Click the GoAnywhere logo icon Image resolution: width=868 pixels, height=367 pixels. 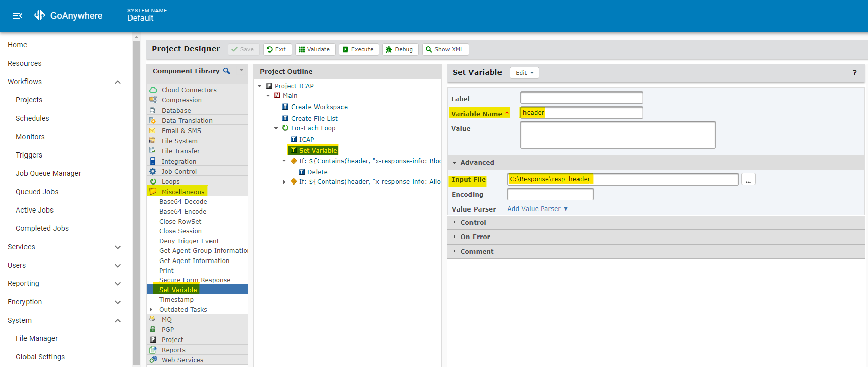click(40, 16)
